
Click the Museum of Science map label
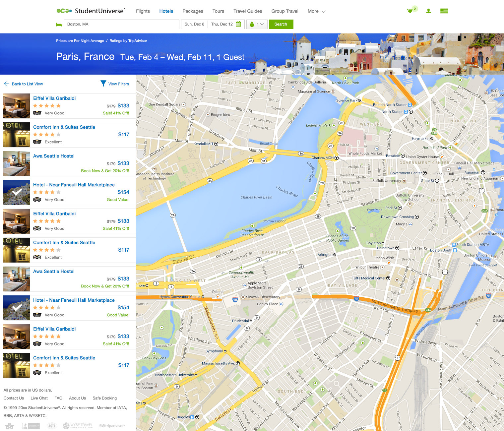(314, 92)
